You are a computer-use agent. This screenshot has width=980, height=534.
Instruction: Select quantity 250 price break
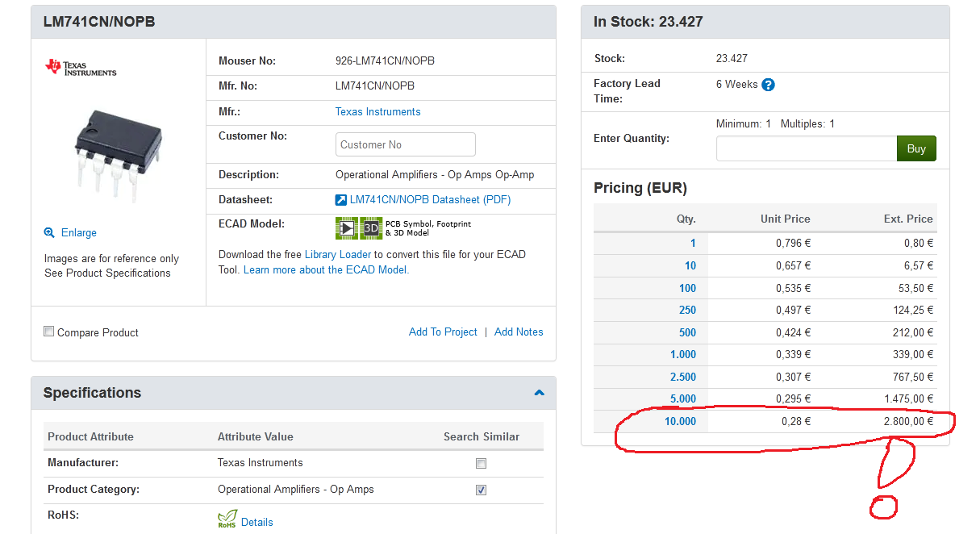click(x=687, y=310)
